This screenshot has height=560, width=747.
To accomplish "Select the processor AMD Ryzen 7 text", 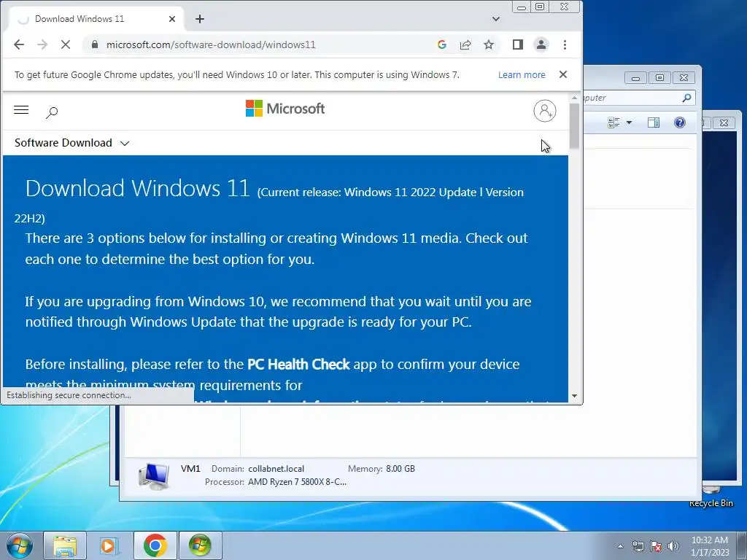I will point(298,482).
